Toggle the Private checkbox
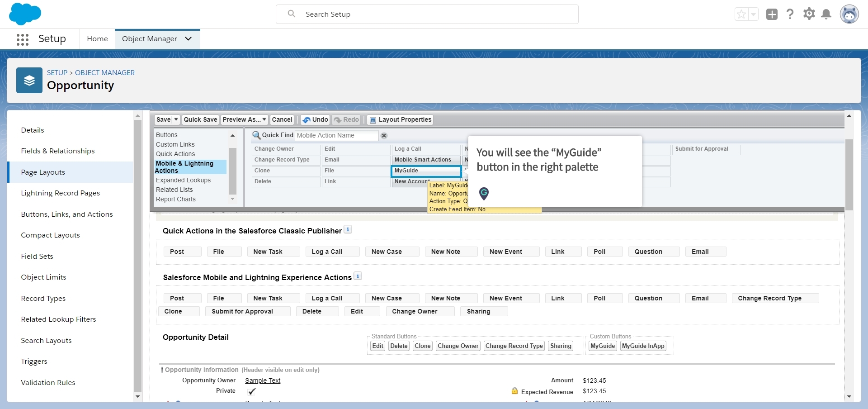Image resolution: width=868 pixels, height=409 pixels. point(252,391)
